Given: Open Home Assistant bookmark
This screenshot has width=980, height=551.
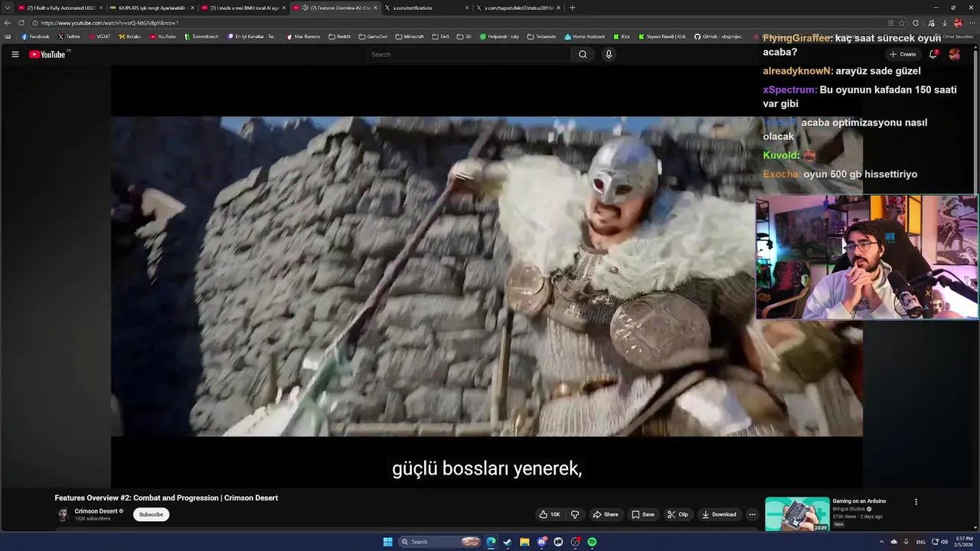Looking at the screenshot, I should point(585,37).
